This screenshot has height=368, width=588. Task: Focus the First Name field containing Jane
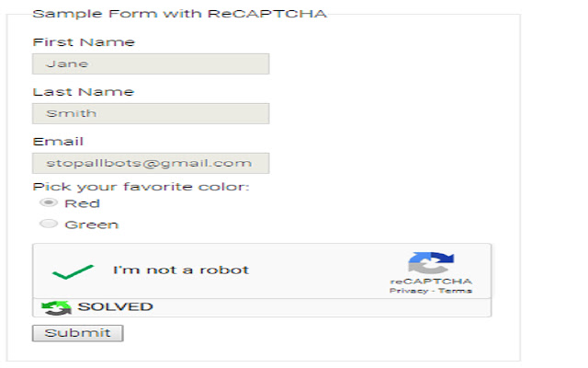(151, 63)
